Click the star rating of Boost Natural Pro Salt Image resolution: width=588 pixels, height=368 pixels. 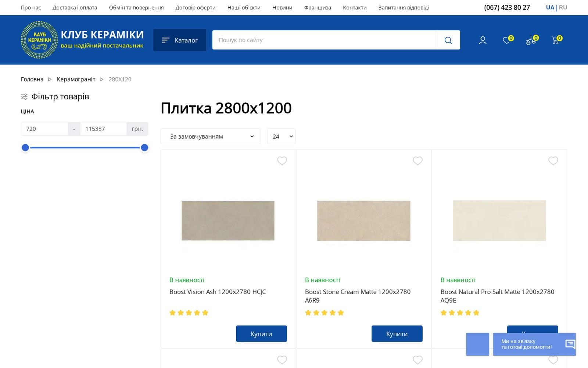point(460,313)
